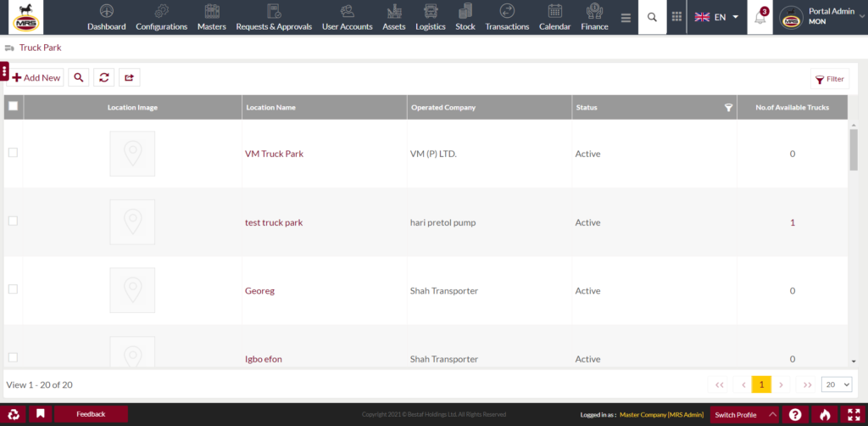Click the export share icon
The height and width of the screenshot is (426, 868).
click(x=129, y=77)
